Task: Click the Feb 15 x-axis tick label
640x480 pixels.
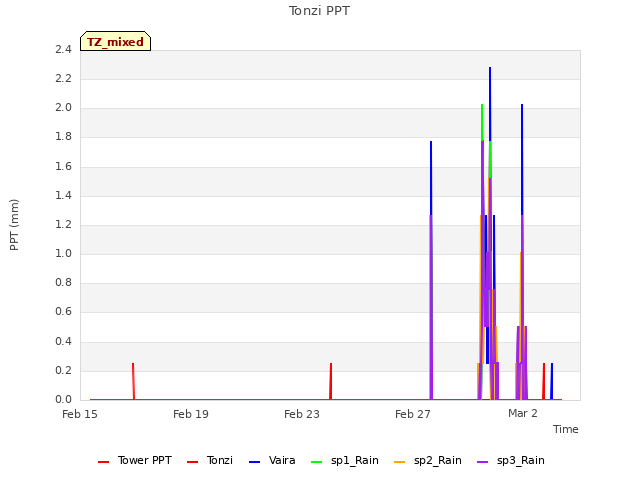Action: coord(80,414)
